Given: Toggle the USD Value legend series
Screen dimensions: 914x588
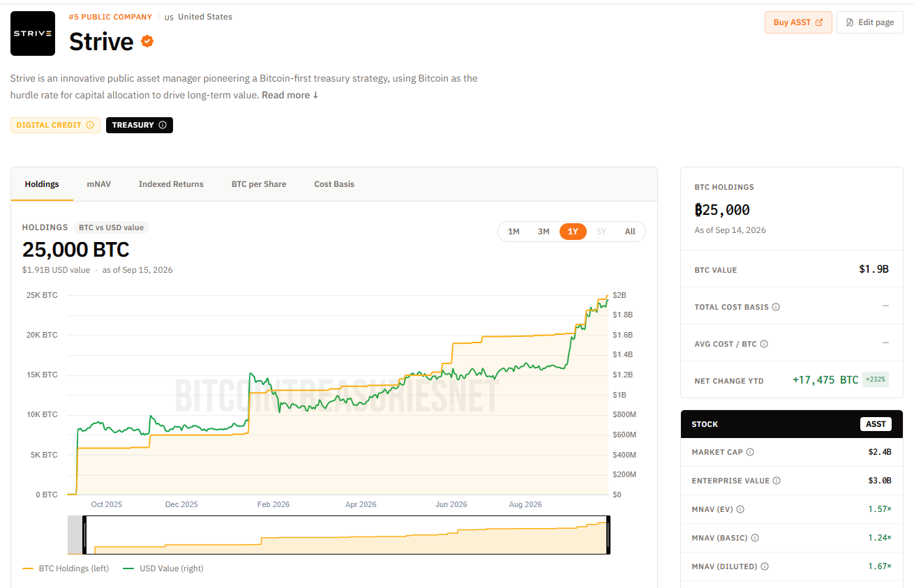Looking at the screenshot, I should coord(163,568).
